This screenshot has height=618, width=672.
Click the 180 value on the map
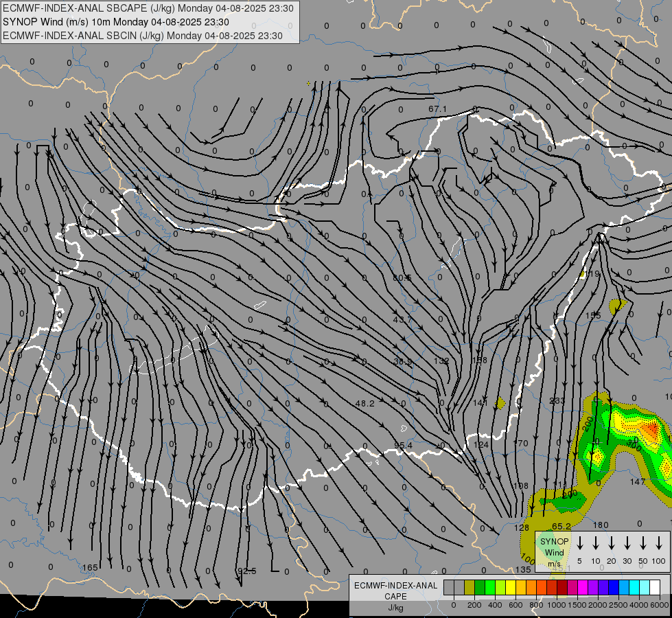coord(601,525)
